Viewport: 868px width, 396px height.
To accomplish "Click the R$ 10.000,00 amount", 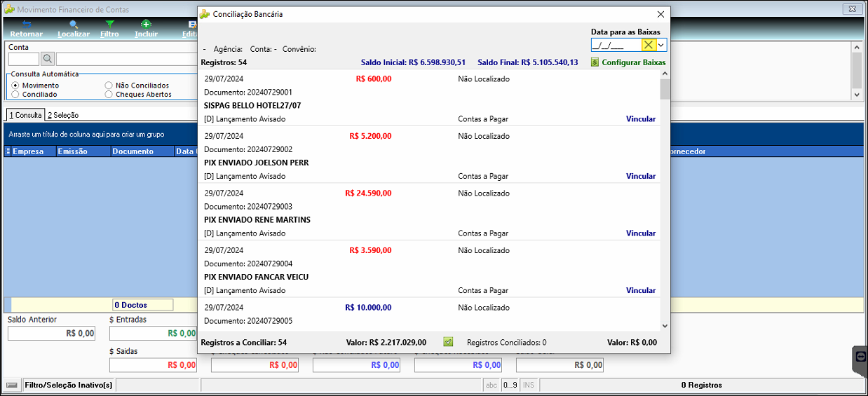I will pos(368,308).
